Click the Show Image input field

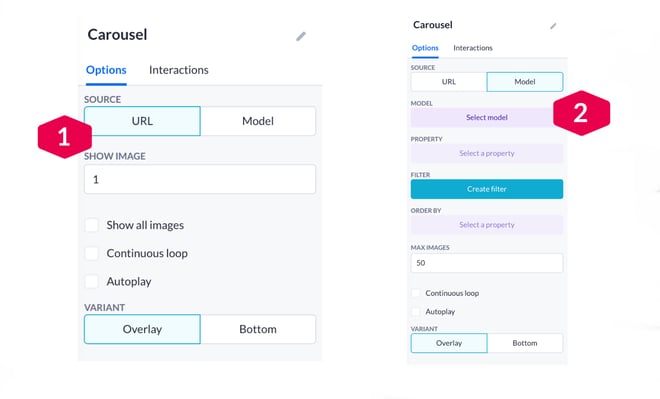click(x=200, y=179)
